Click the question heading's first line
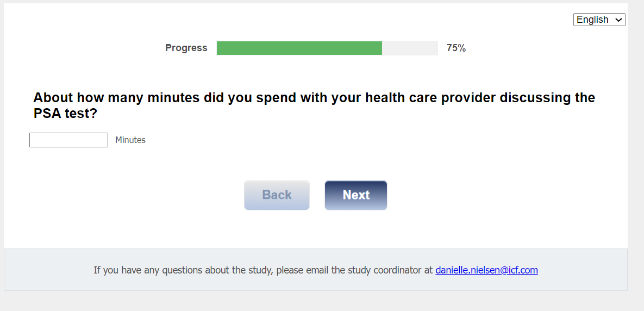644x311 pixels. (314, 98)
